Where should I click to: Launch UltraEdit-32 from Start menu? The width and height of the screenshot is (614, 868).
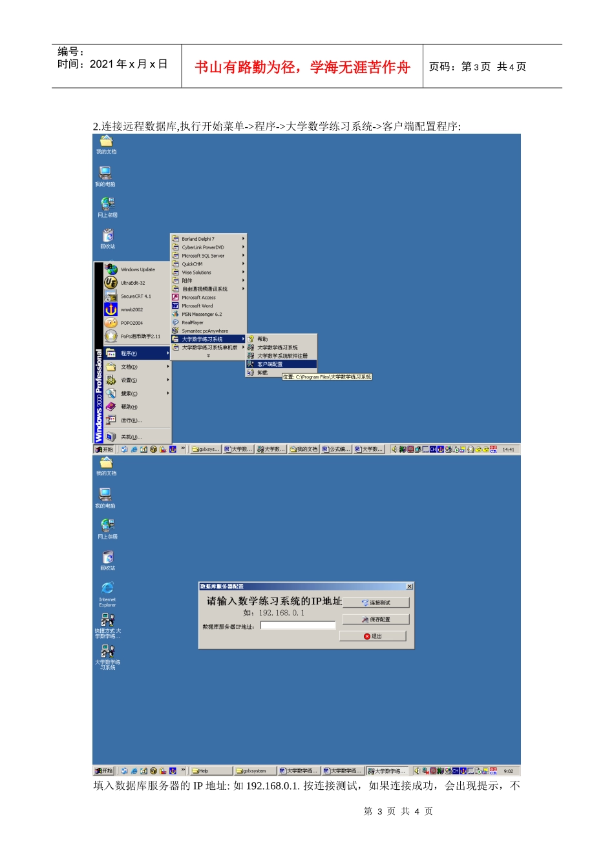132,283
